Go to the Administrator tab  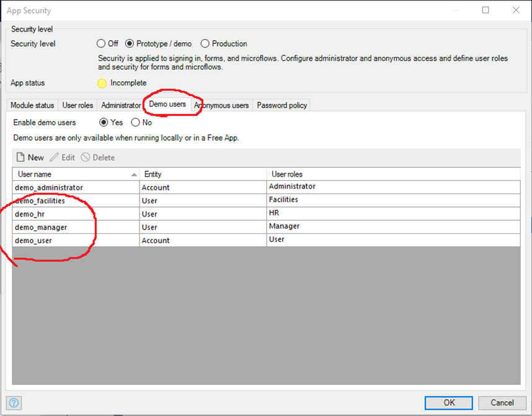tap(121, 105)
